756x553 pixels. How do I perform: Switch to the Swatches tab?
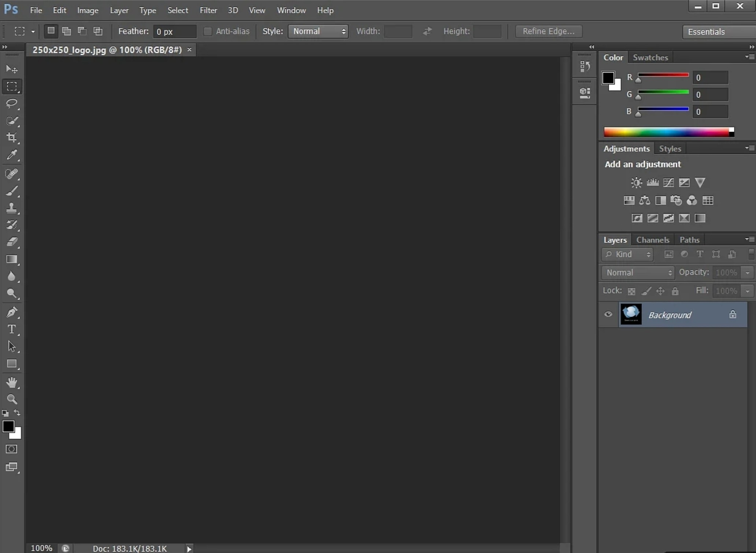tap(650, 58)
